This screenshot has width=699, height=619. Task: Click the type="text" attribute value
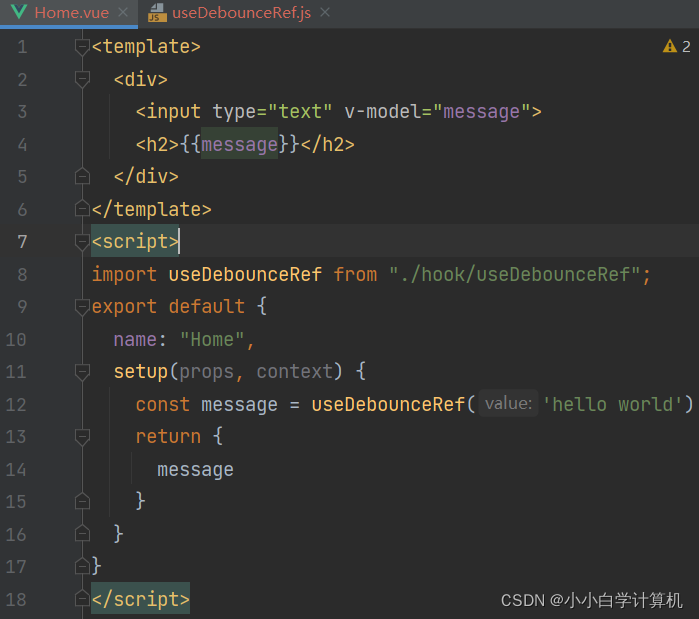300,111
